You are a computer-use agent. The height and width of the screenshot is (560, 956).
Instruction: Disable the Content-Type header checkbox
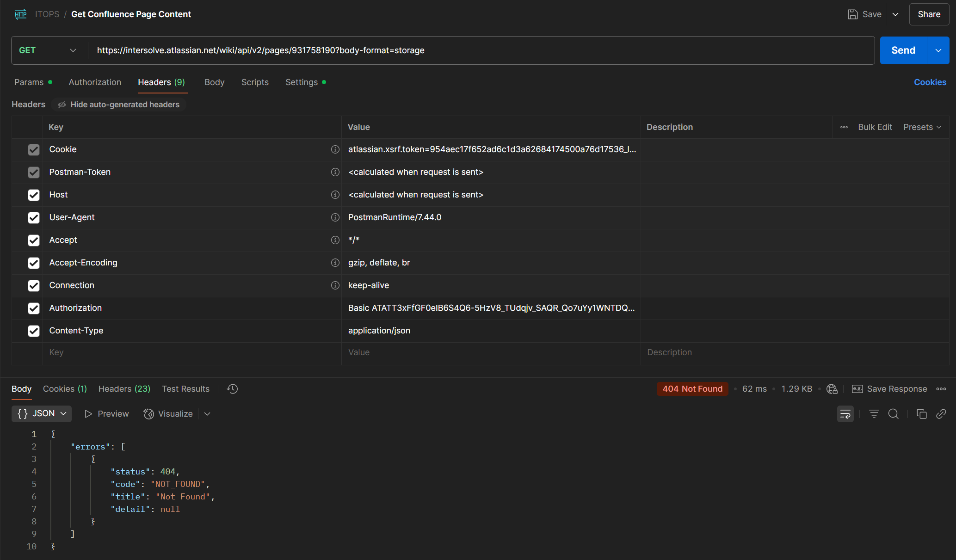click(x=34, y=331)
